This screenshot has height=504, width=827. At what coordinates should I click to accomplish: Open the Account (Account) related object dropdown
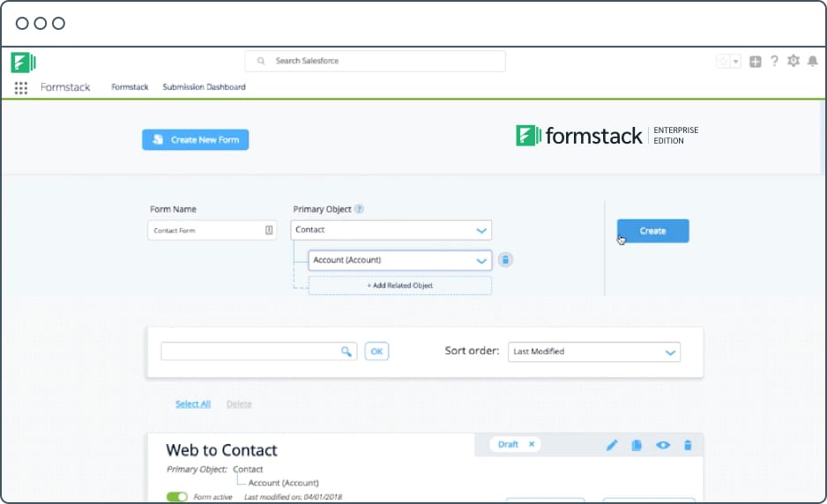point(399,260)
